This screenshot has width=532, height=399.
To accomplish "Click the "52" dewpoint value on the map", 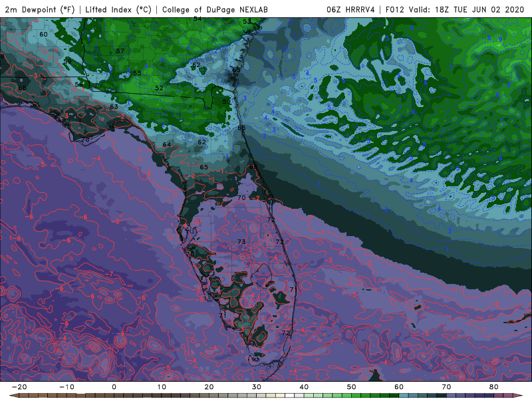I will click(x=159, y=88).
